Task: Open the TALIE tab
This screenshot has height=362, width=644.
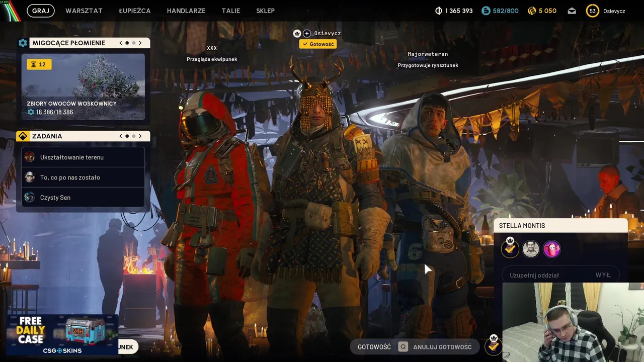Action: pos(231,11)
